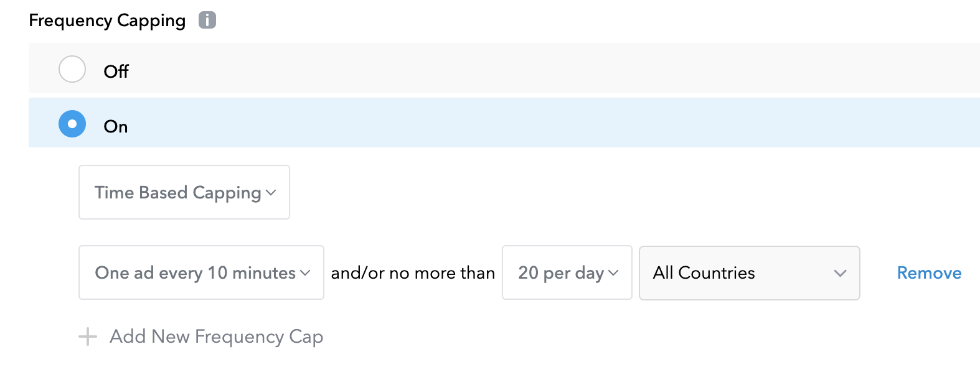Image resolution: width=980 pixels, height=367 pixels.
Task: Add New Frequency Cap
Action: (x=216, y=337)
